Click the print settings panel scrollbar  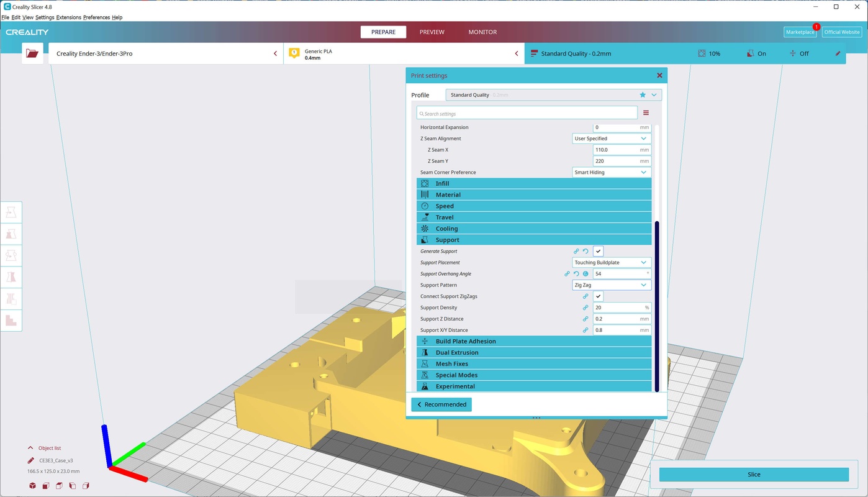pyautogui.click(x=657, y=304)
